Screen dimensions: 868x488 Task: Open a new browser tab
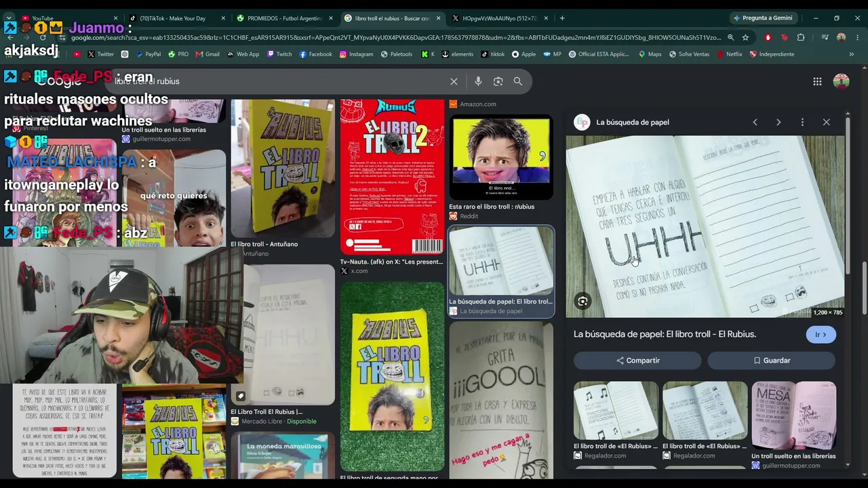click(562, 18)
